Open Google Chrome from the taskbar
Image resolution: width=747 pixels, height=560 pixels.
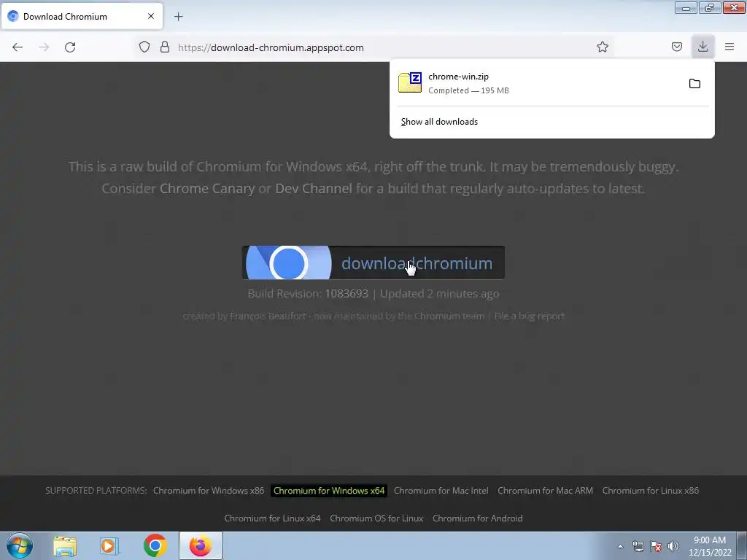tap(155, 545)
